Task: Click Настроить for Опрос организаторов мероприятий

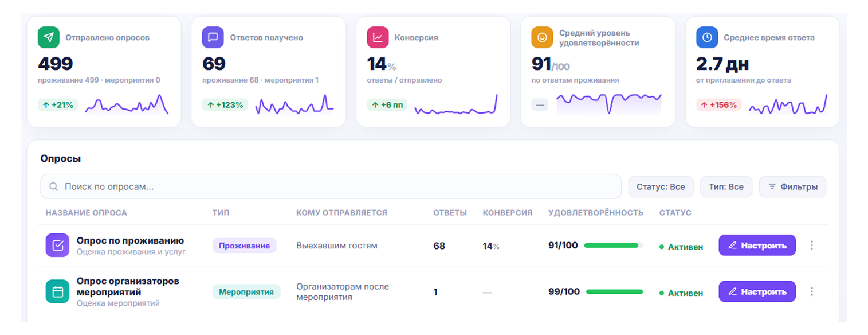Action: 757,292
